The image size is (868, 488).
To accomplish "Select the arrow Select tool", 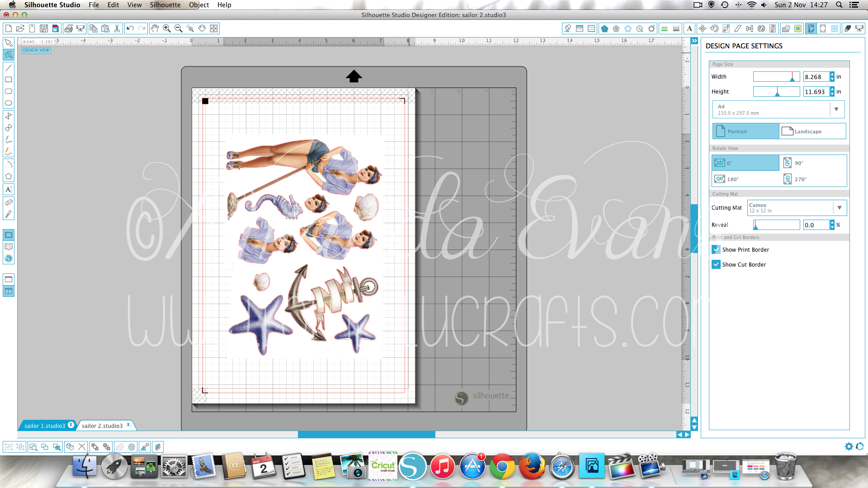I will coord(9,43).
